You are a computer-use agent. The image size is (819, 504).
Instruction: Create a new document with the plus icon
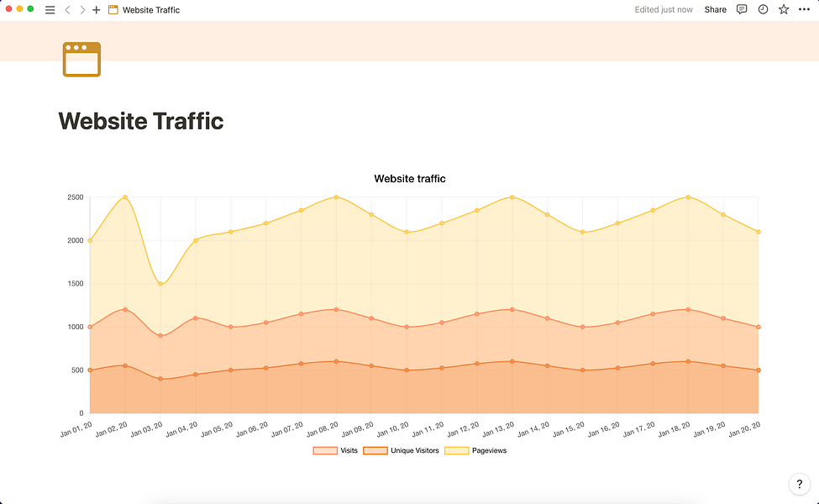click(x=96, y=9)
